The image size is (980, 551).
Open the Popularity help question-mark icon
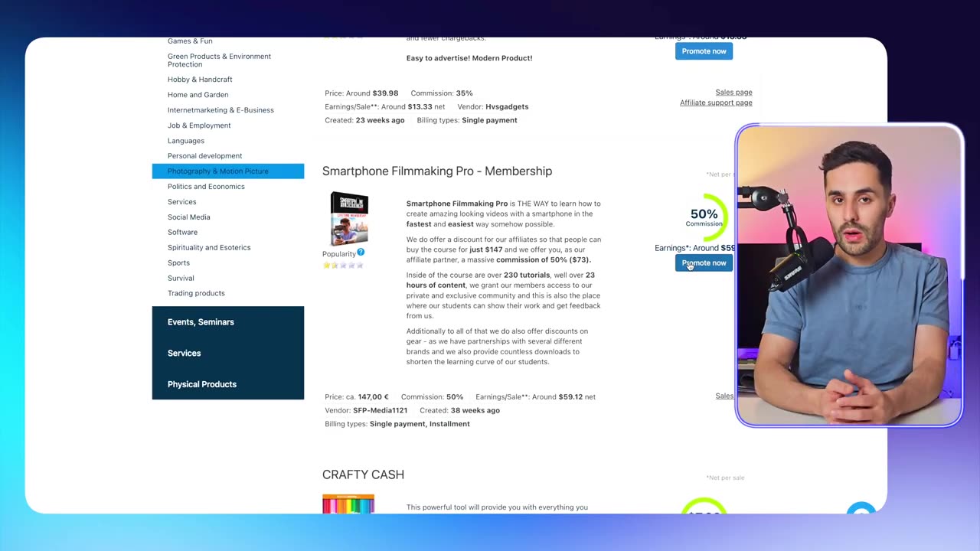click(361, 252)
